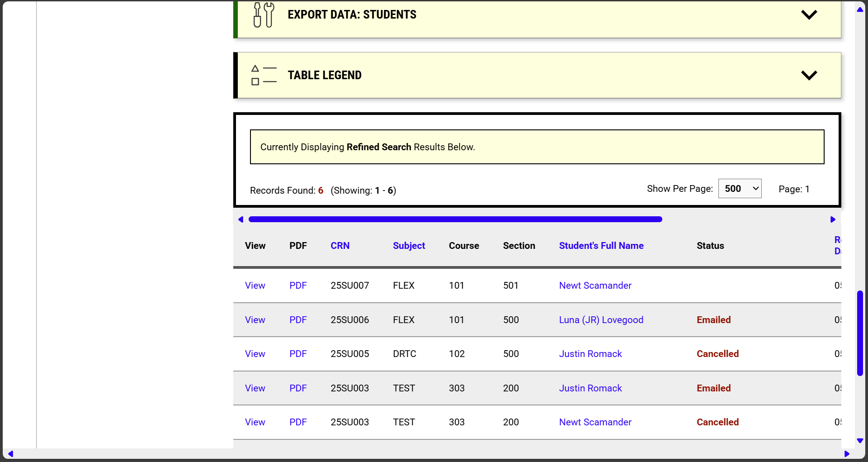Click the left arrow of the bottom scrollbar
This screenshot has width=868, height=462.
[11, 454]
